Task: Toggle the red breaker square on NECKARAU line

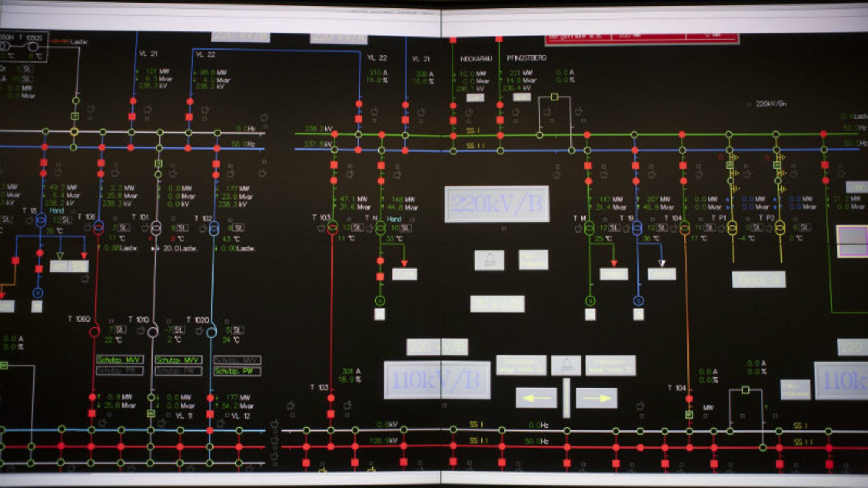Action: point(453,120)
